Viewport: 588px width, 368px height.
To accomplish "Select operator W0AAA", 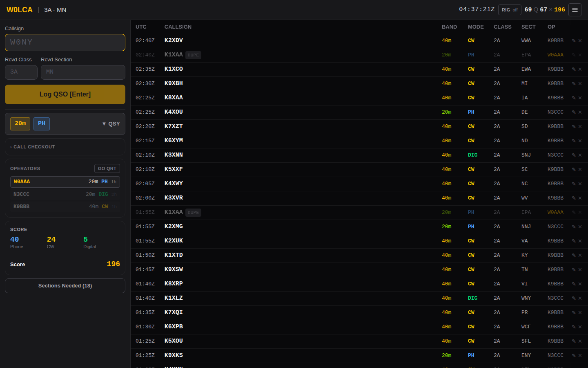I will (65, 182).
